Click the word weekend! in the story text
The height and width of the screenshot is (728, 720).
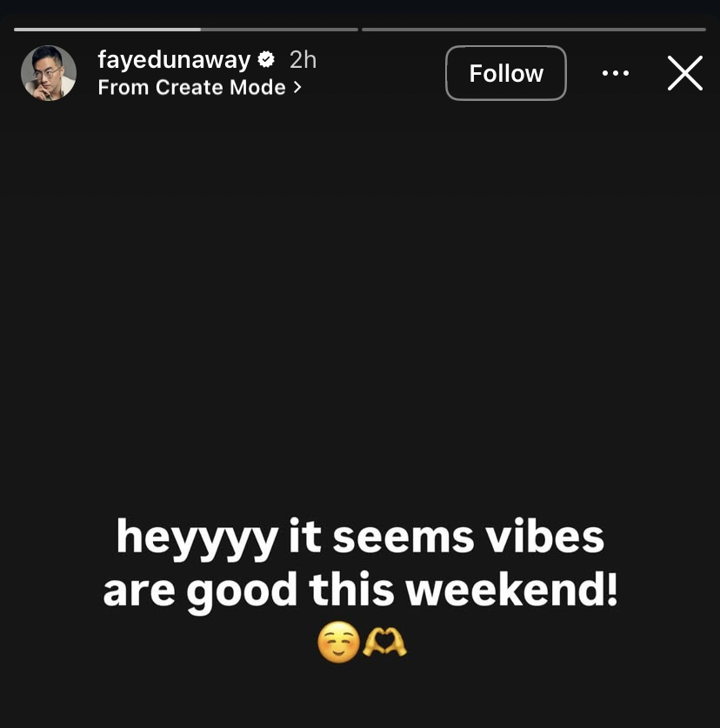(x=512, y=588)
